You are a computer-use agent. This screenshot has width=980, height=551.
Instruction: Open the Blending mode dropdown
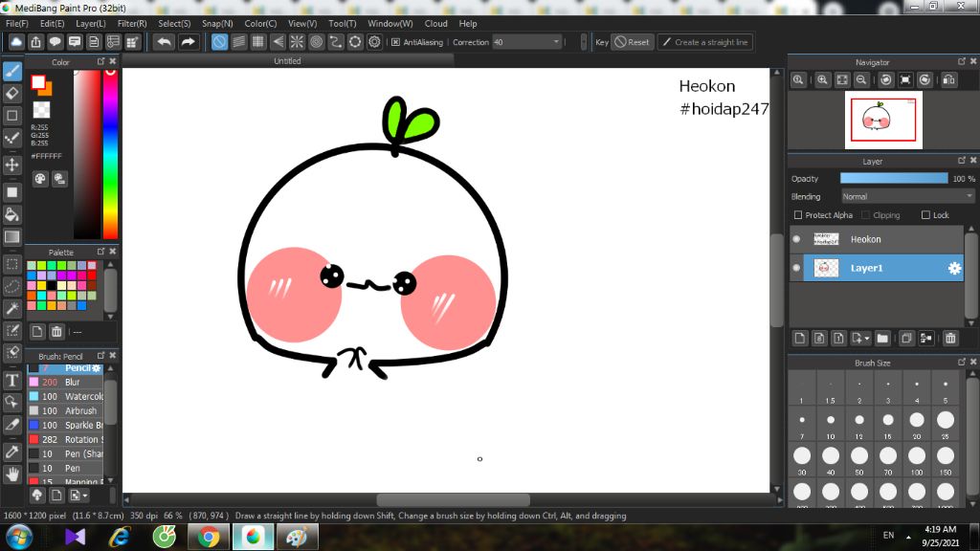click(x=907, y=196)
